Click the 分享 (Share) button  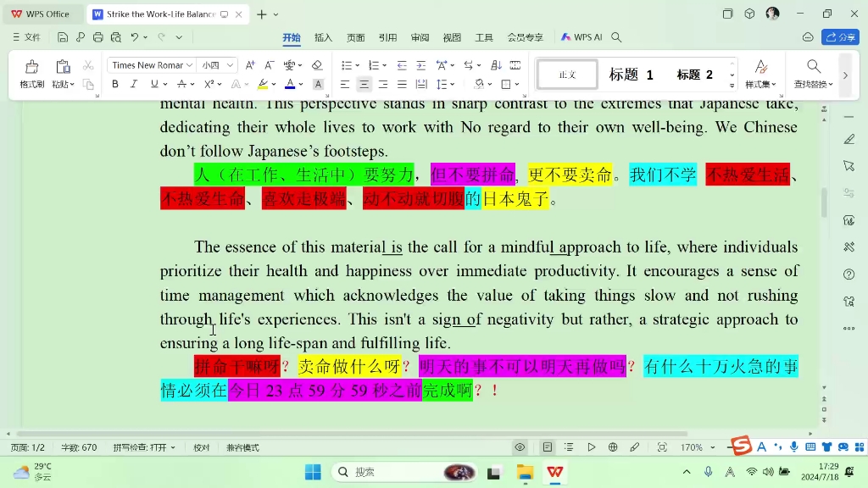click(840, 37)
